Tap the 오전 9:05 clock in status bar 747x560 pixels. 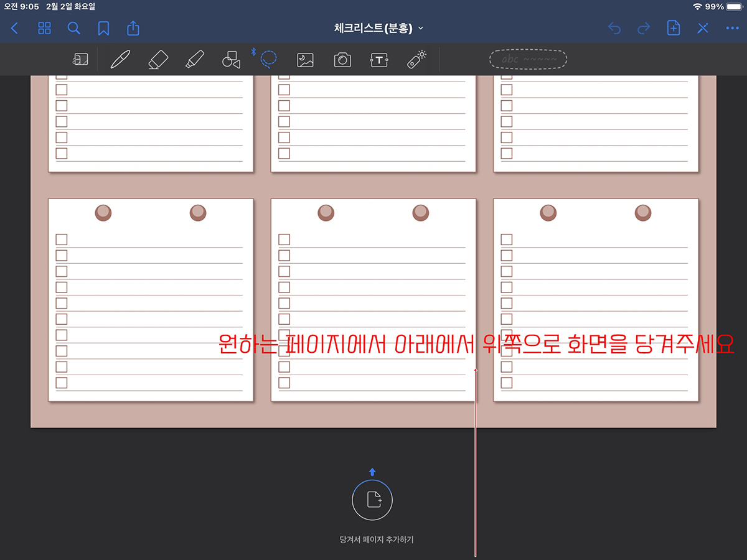21,6
